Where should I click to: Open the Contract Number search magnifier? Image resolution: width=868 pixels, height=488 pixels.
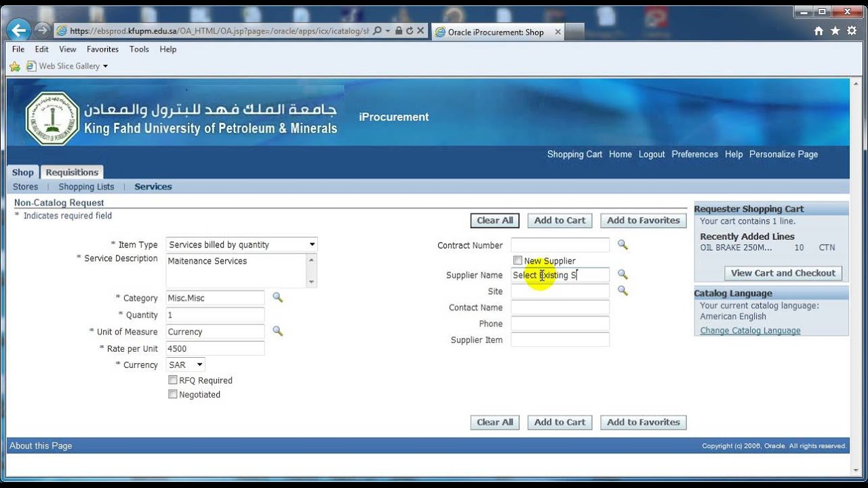(623, 245)
